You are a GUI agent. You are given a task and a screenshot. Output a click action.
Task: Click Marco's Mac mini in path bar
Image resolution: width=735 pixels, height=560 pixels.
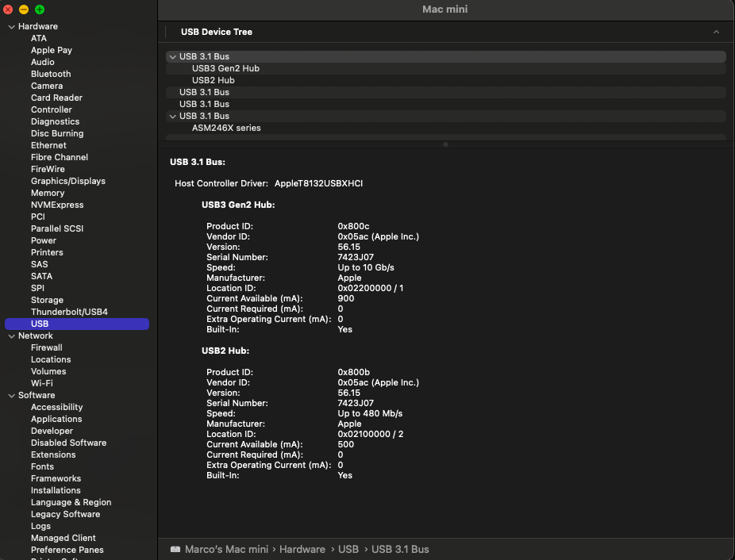[226, 549]
